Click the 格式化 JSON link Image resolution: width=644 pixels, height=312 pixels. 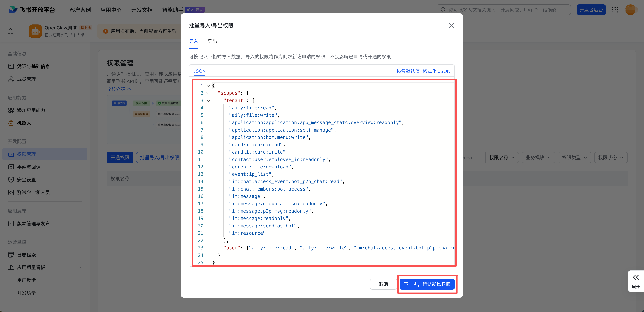coord(436,71)
